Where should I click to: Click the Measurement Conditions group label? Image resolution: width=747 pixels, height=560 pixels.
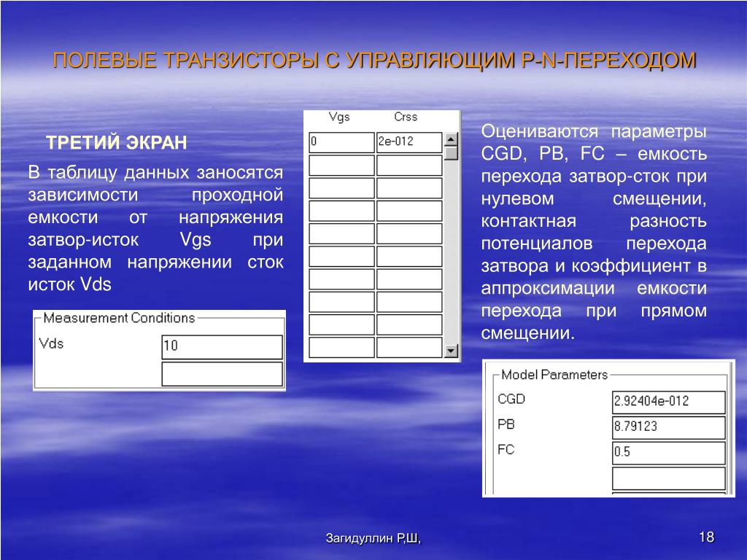pos(119,318)
